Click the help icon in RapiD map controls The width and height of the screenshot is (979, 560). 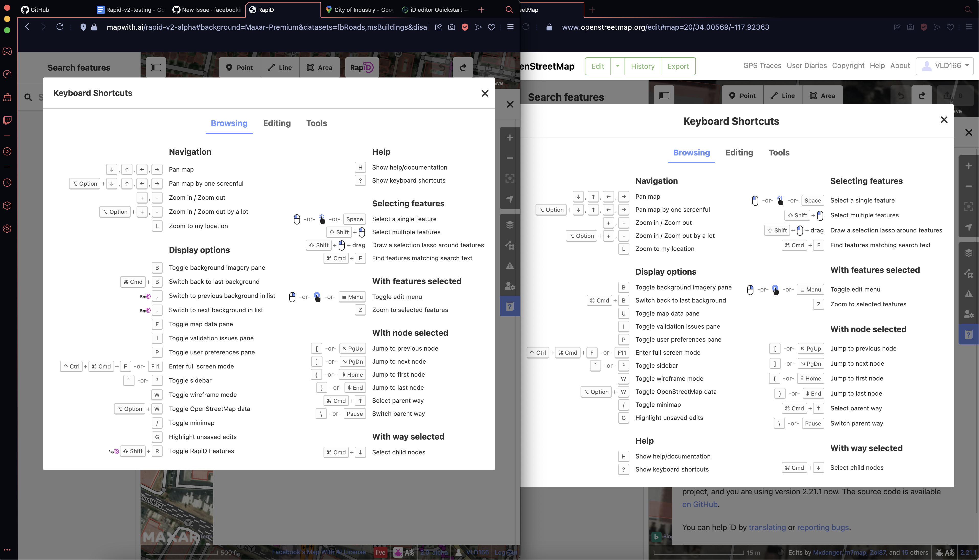(510, 307)
